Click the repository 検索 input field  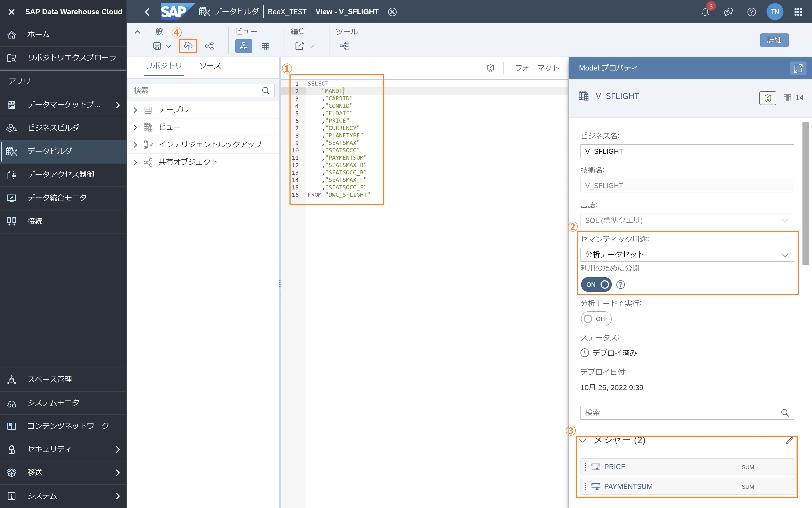pos(202,90)
